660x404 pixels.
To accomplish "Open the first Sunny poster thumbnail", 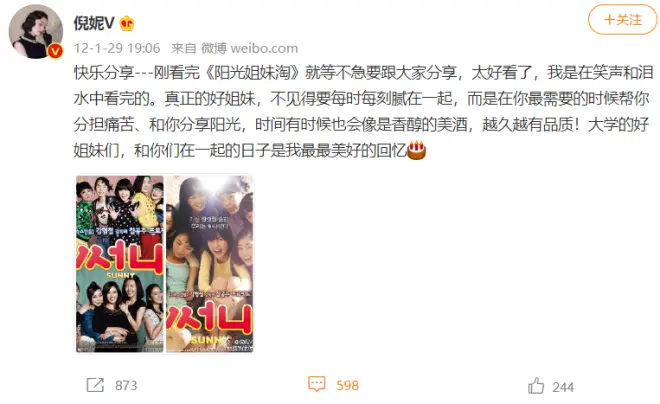I will [x=120, y=264].
